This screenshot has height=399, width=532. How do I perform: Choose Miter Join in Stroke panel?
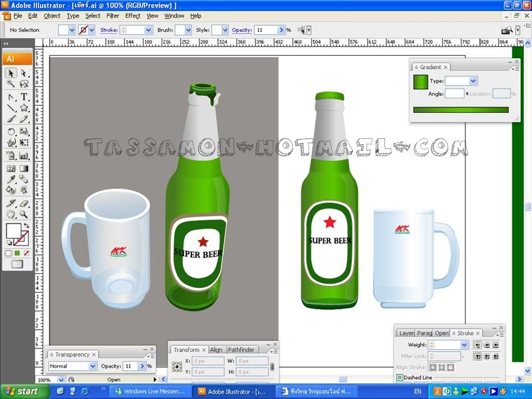pyautogui.click(x=477, y=356)
